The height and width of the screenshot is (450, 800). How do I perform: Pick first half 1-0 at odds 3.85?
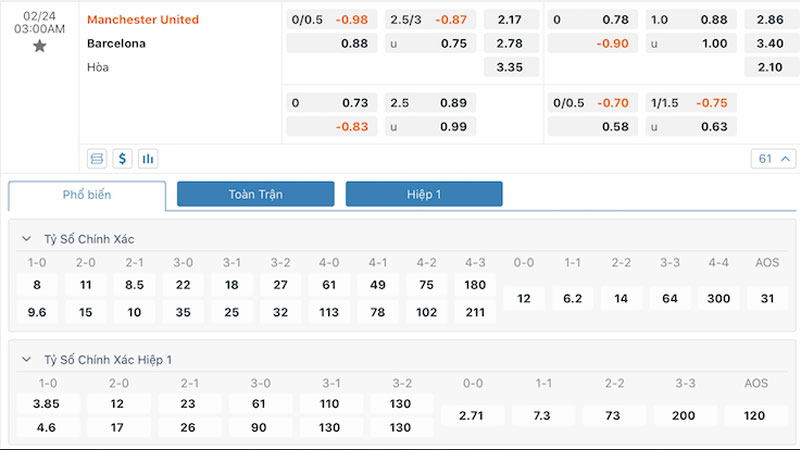47,404
